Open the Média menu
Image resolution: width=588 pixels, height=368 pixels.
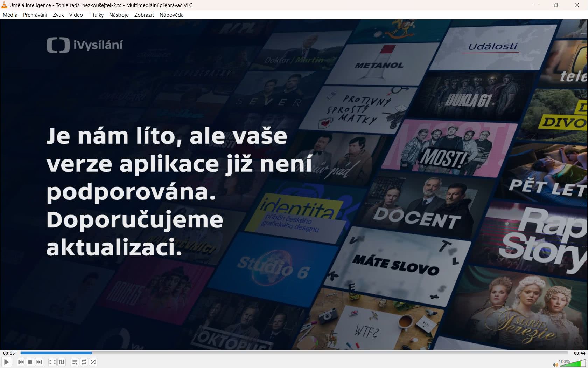pyautogui.click(x=10, y=15)
